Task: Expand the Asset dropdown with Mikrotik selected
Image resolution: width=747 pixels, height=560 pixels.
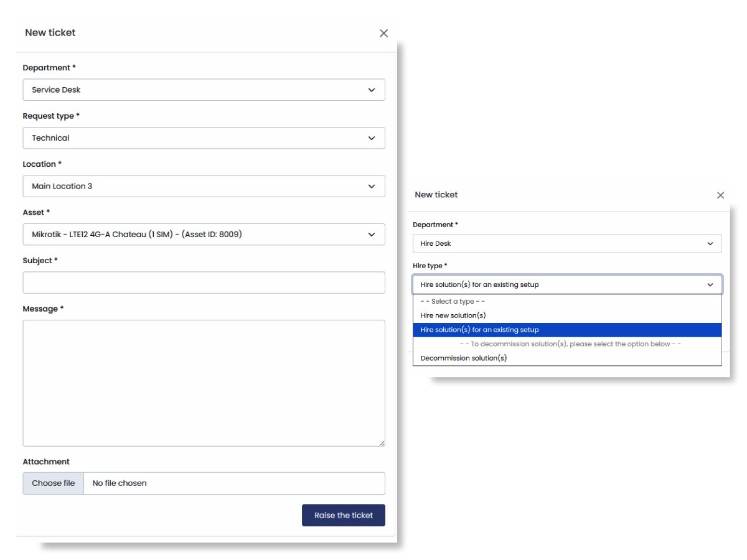Action: 204,235
